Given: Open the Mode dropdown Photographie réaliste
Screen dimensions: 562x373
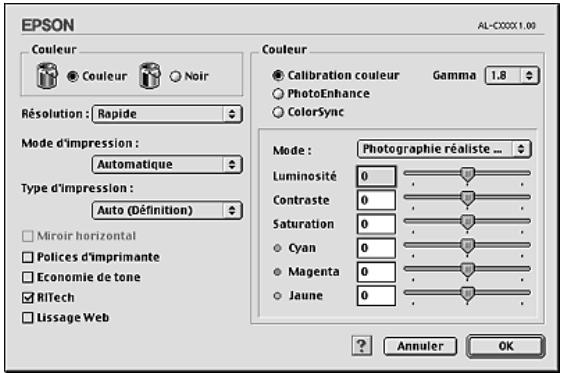Looking at the screenshot, I should (x=444, y=149).
